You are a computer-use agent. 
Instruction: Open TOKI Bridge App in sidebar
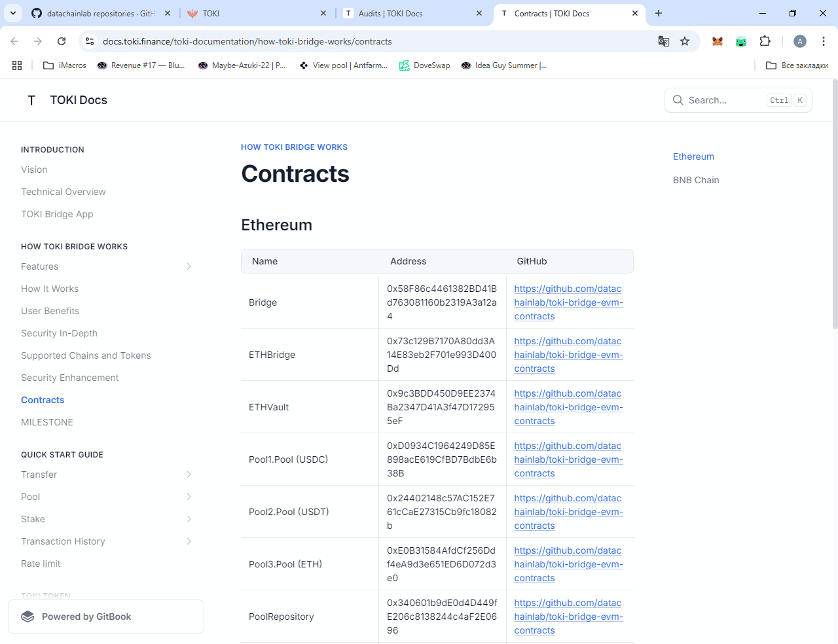pos(57,214)
